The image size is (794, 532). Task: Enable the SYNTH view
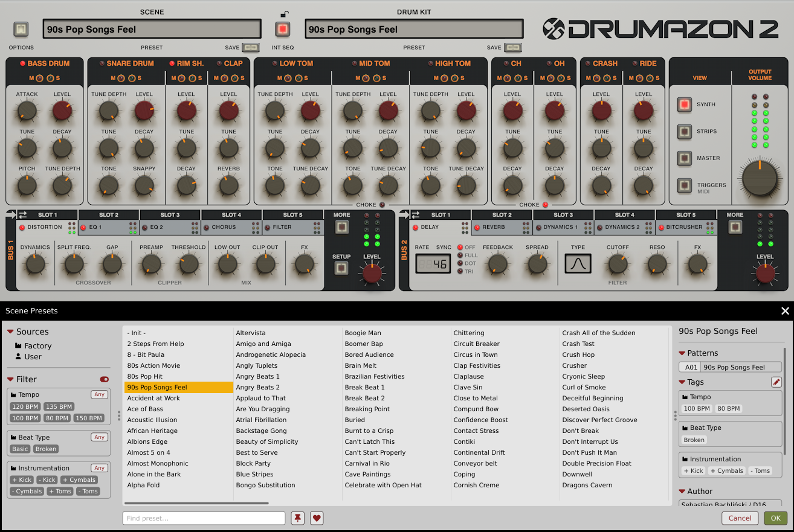click(685, 104)
